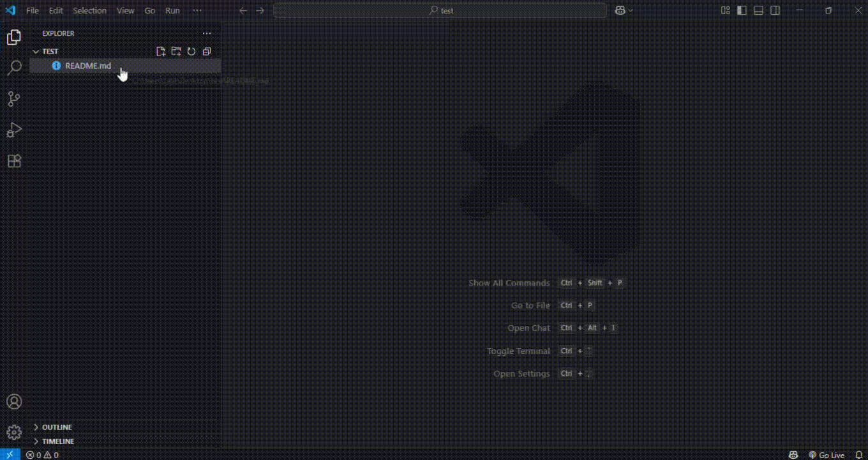Show more menus via title bar ellipsis
Viewport: 868px width, 460px height.
pyautogui.click(x=197, y=10)
